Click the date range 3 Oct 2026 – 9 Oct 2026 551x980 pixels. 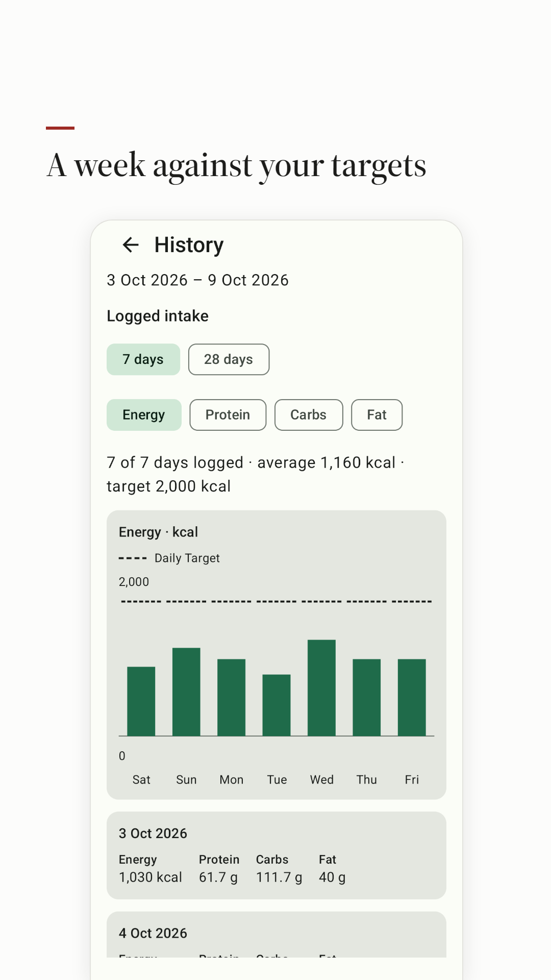pos(198,280)
